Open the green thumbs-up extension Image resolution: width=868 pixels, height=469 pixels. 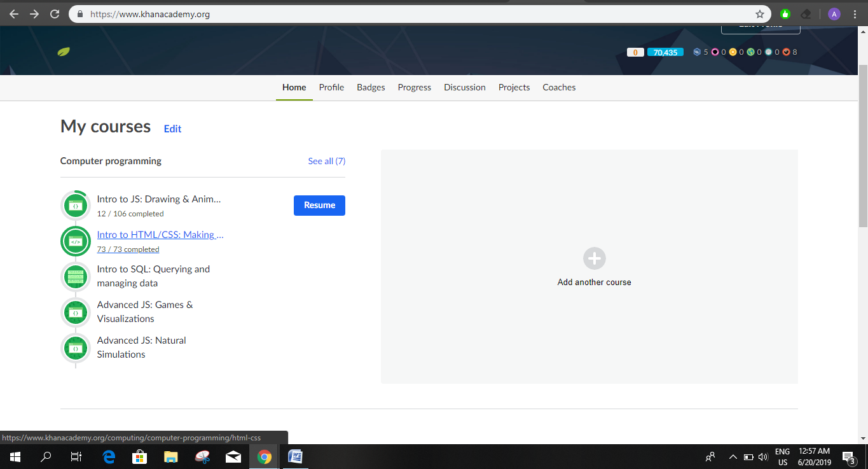click(785, 14)
